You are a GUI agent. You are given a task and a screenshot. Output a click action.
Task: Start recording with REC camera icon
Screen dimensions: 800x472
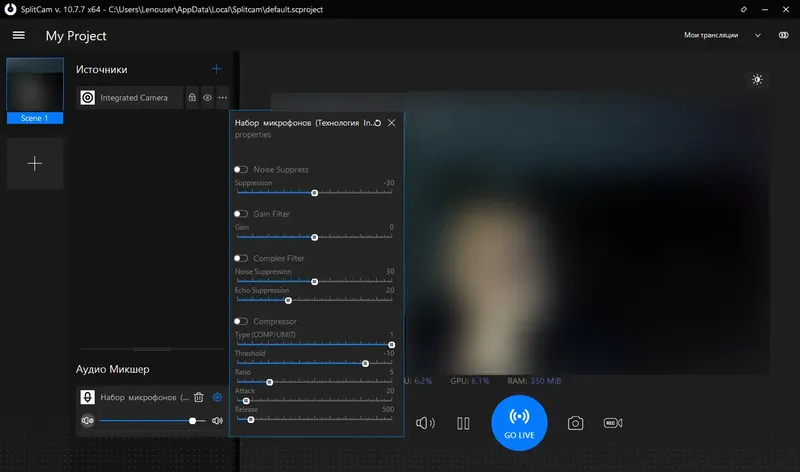point(613,423)
